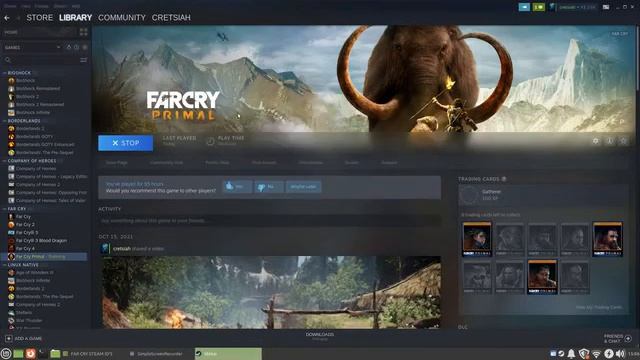
Task: Open the Far Cry Primal settings gear
Action: [596, 141]
